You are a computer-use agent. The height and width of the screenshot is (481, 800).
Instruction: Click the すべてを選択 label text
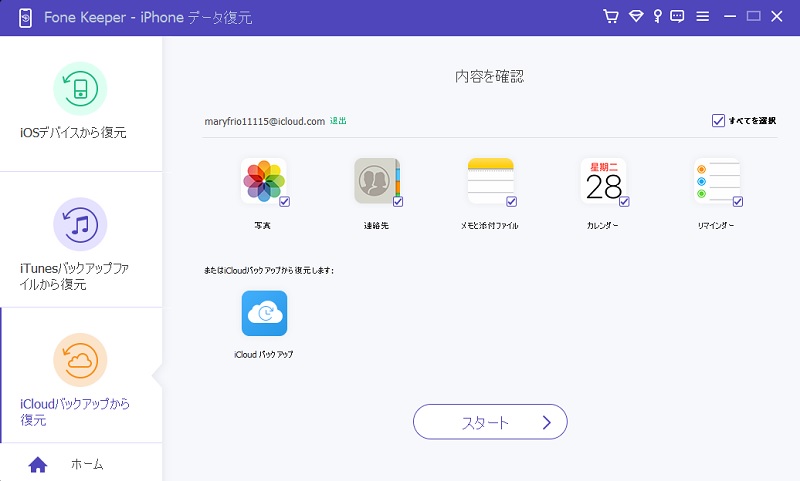(x=752, y=121)
